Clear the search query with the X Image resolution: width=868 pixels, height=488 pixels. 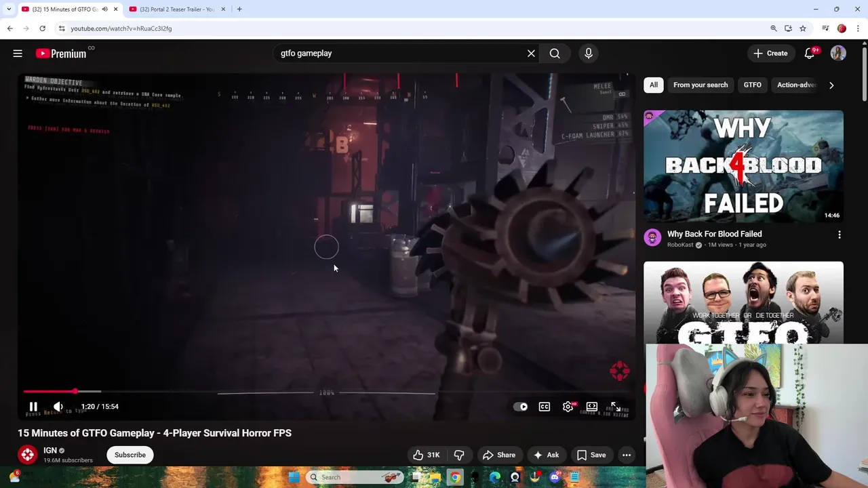click(531, 54)
